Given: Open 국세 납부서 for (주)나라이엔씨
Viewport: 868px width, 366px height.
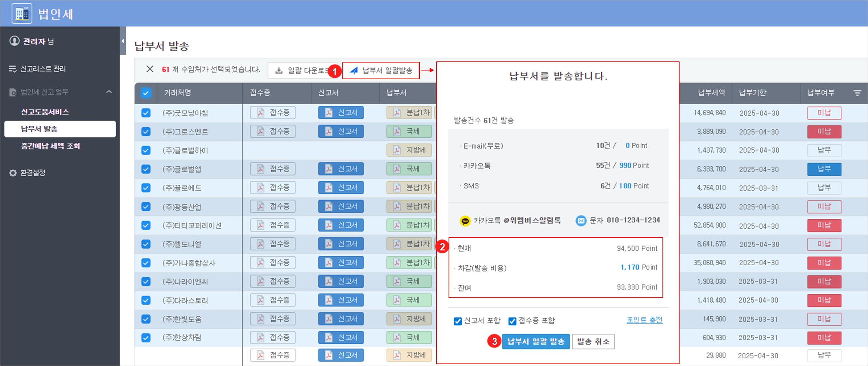Looking at the screenshot, I should click(409, 281).
